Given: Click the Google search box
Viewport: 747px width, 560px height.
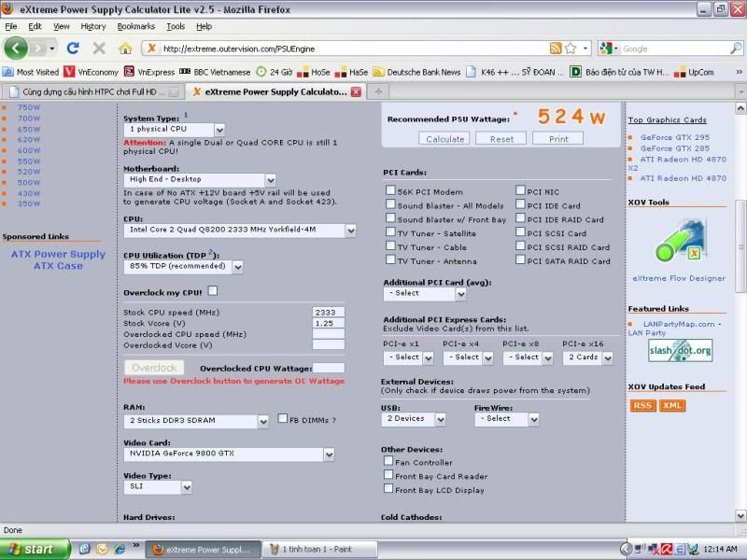Looking at the screenshot, I should point(674,49).
